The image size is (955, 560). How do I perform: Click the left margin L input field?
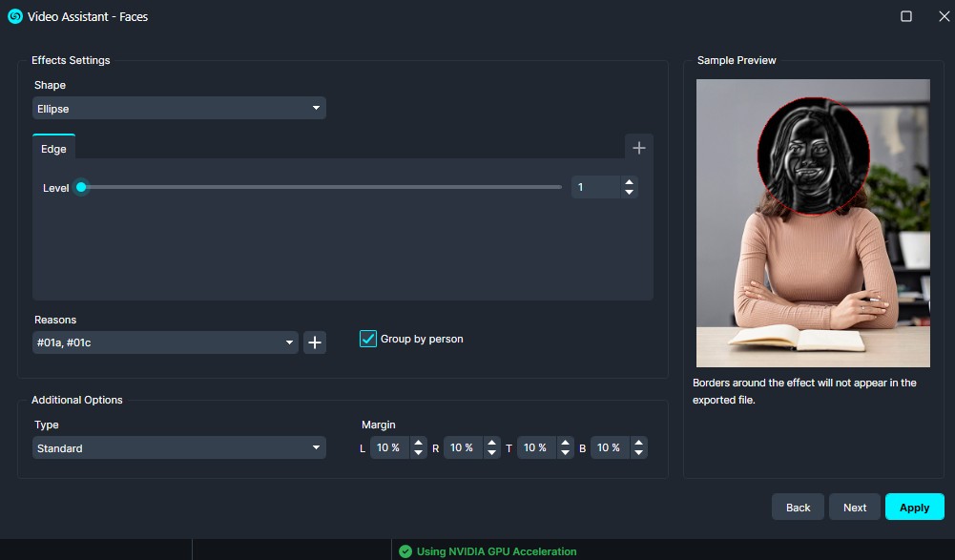pos(390,447)
